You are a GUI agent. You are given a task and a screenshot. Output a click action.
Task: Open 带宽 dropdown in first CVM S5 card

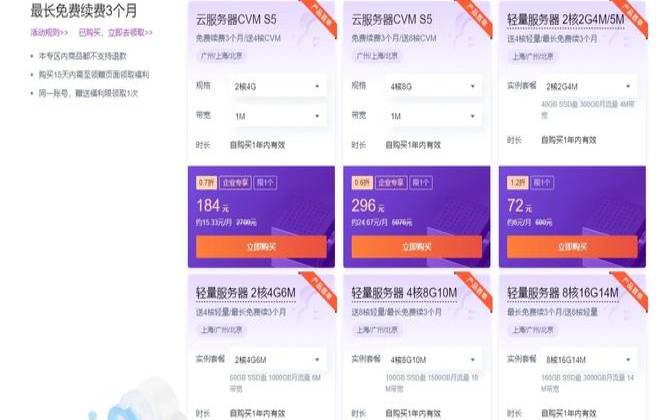279,116
